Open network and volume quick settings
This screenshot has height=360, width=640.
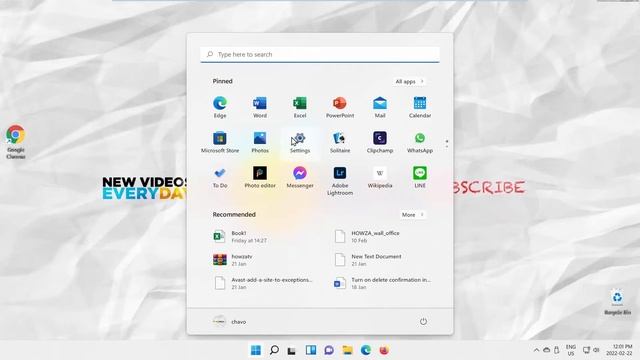591,350
